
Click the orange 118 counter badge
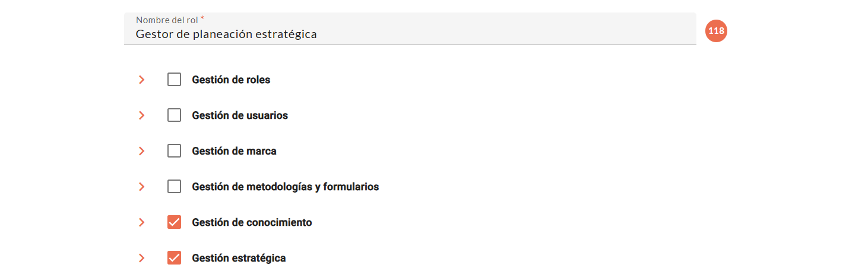pos(716,31)
